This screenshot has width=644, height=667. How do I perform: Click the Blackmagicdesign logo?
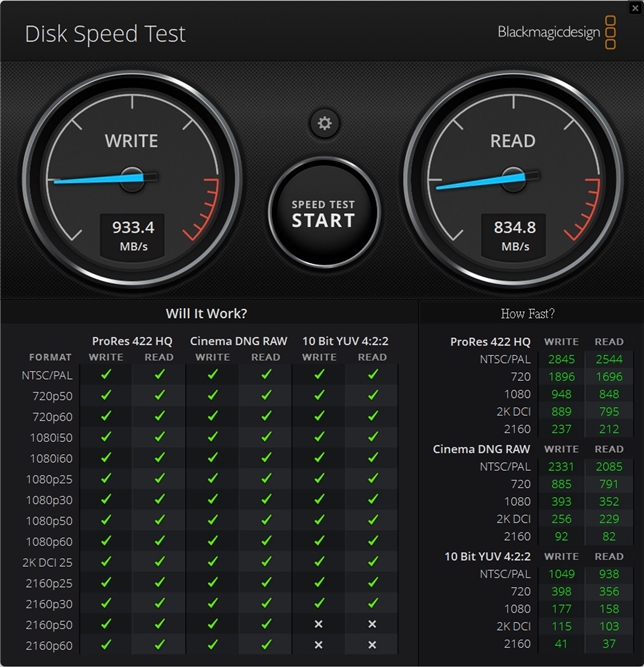[557, 33]
